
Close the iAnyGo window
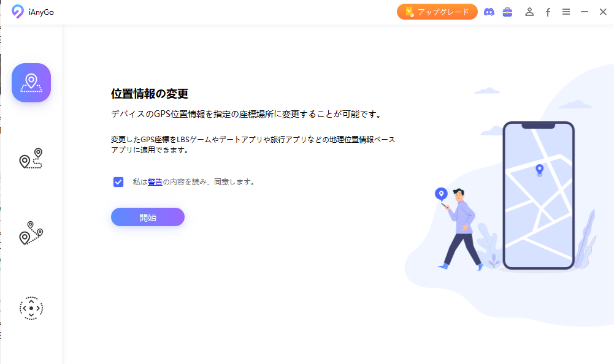point(603,12)
